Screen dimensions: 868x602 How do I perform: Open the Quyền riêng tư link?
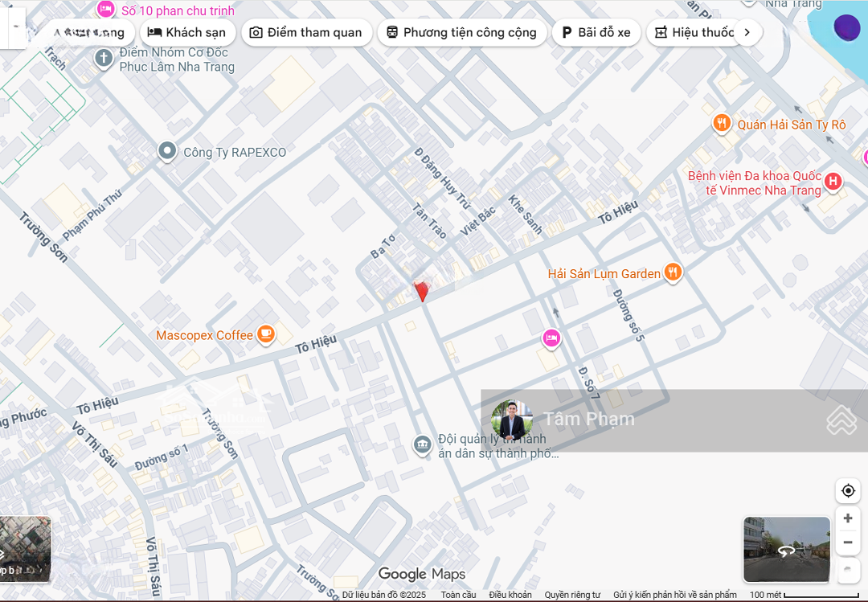(572, 595)
